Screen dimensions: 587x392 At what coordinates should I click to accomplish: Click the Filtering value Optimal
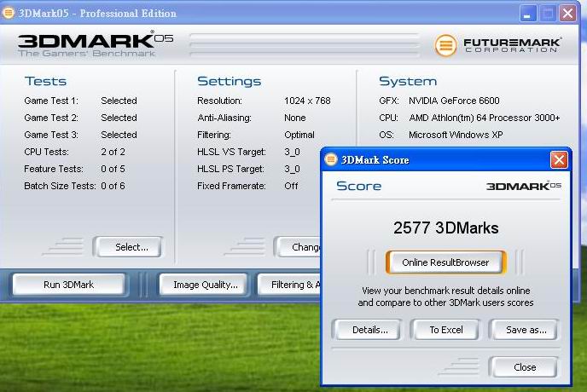coord(299,135)
